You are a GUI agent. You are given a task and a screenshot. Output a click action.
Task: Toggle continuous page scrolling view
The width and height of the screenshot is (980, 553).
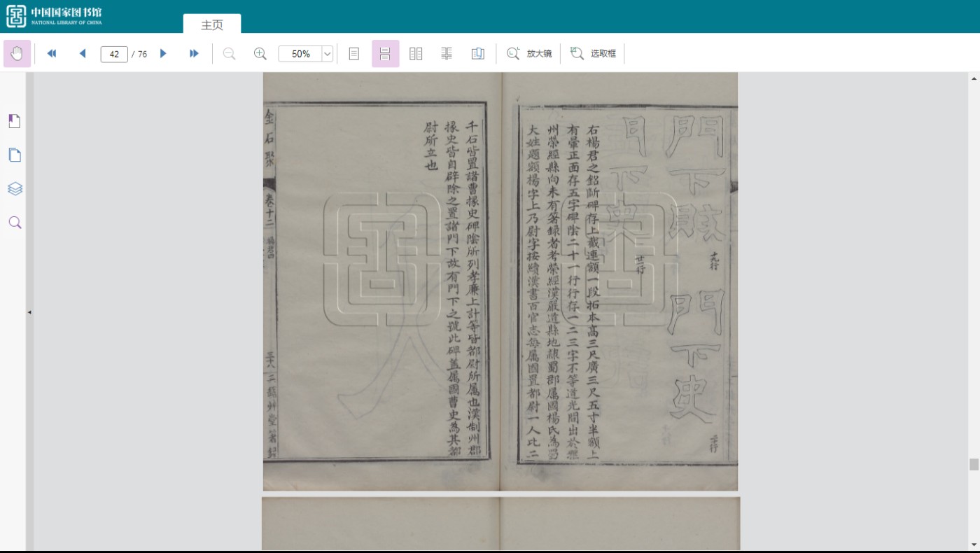[x=385, y=54]
